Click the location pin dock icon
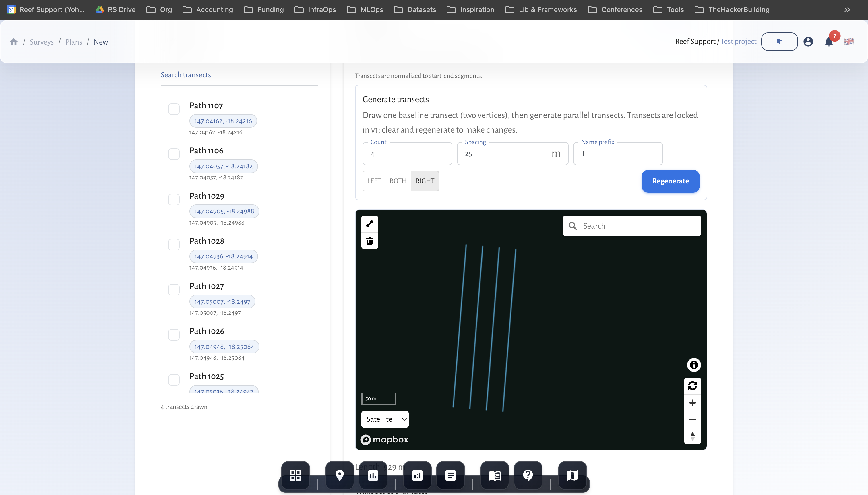Viewport: 868px width, 495px height. click(339, 475)
